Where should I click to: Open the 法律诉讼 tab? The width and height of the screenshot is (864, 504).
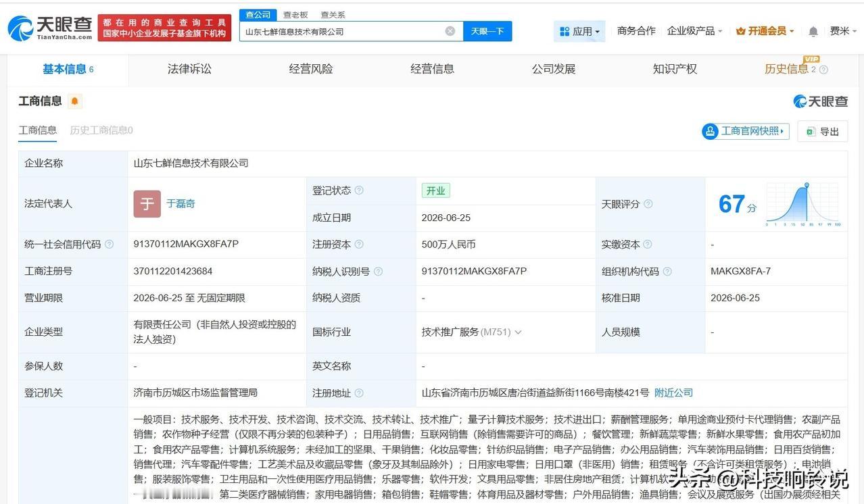click(x=189, y=69)
